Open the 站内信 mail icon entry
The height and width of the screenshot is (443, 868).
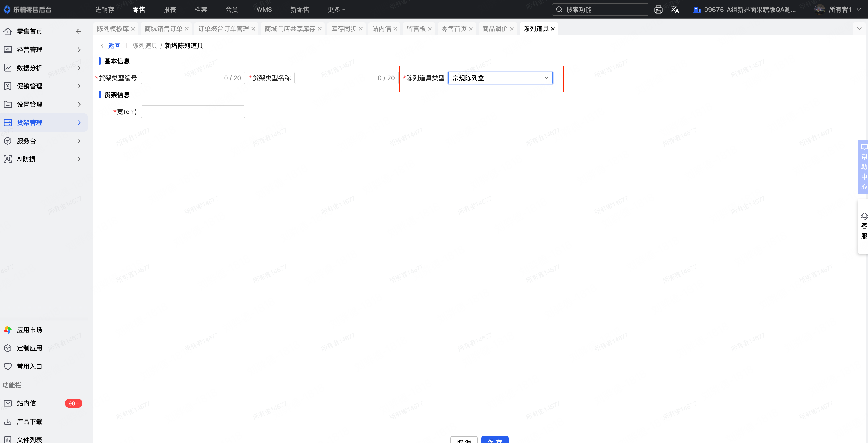pyautogui.click(x=8, y=403)
